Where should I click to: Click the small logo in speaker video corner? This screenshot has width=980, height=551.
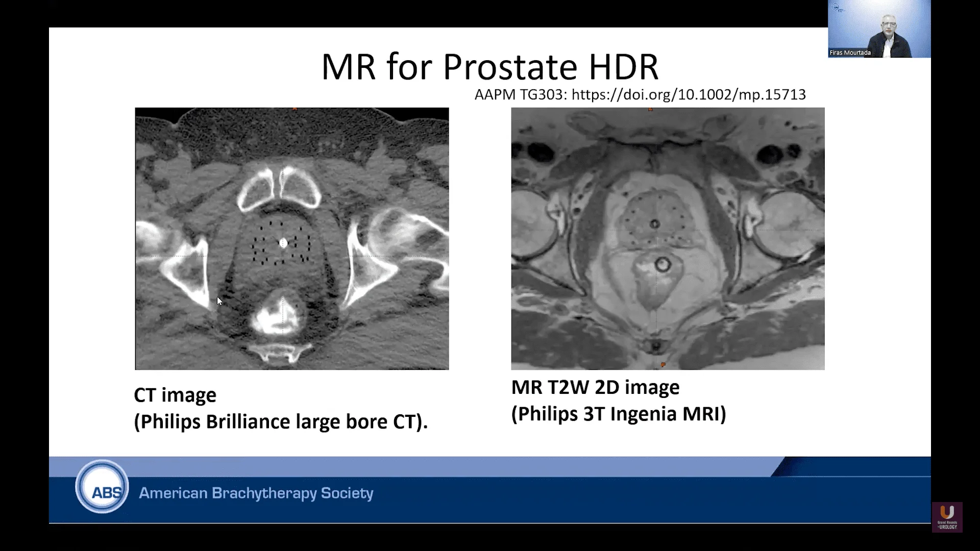[x=836, y=8]
